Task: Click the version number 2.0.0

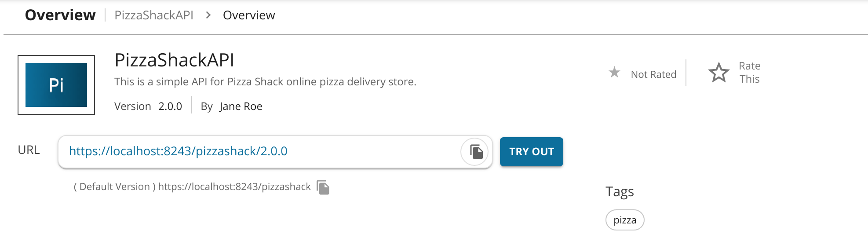Action: tap(170, 106)
